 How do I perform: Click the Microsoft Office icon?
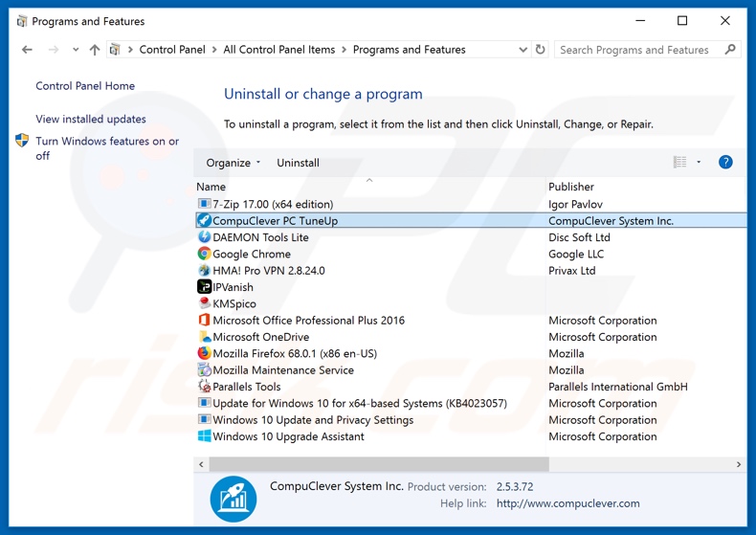205,320
